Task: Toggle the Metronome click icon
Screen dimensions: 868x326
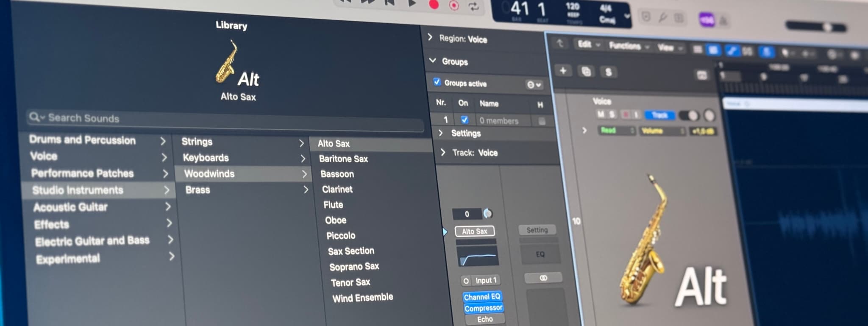Action: click(x=723, y=20)
